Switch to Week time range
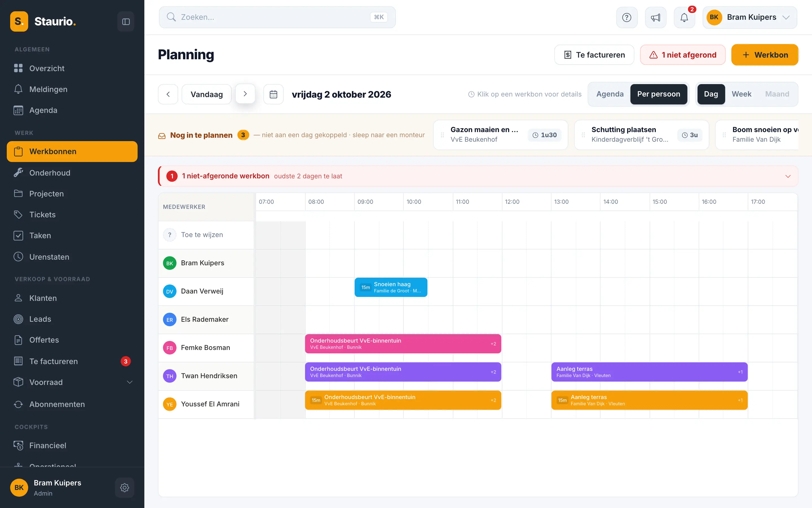This screenshot has height=508, width=812. pyautogui.click(x=741, y=94)
